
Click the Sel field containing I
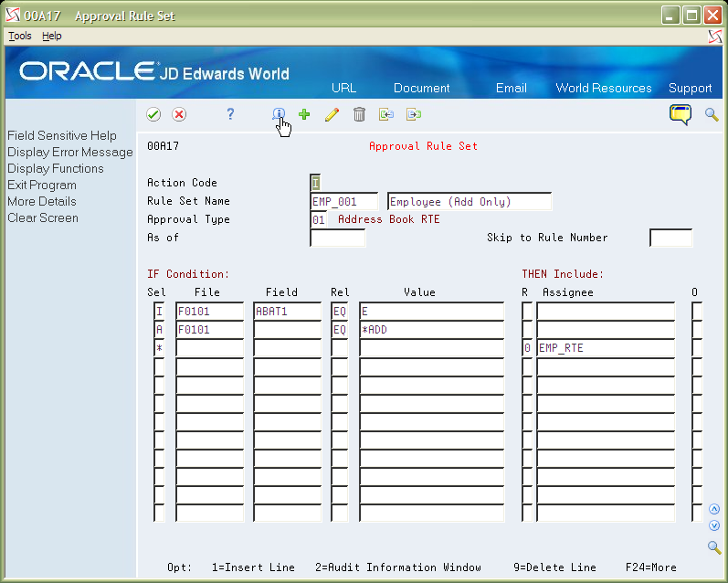click(159, 312)
